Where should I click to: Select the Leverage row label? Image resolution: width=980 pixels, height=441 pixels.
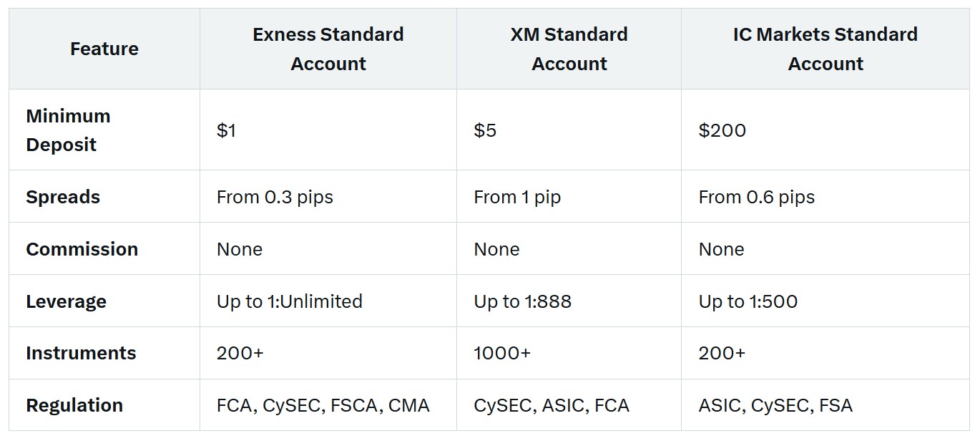point(67,301)
